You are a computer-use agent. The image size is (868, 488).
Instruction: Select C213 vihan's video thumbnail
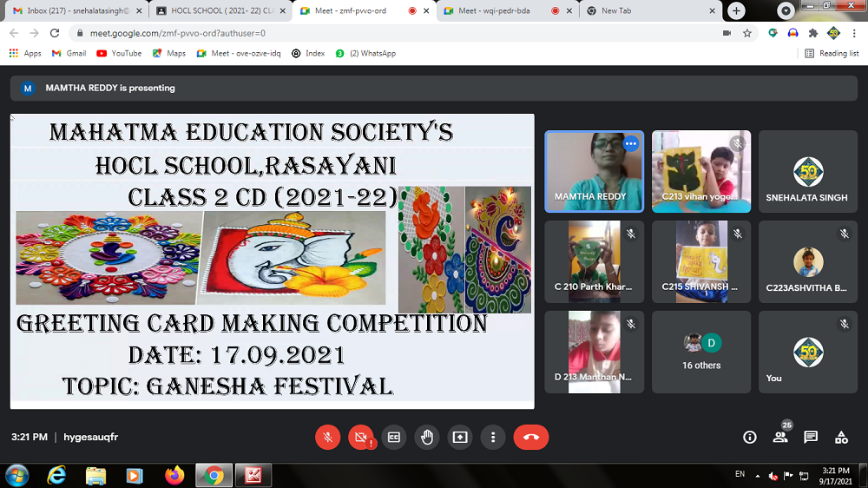[x=701, y=171]
